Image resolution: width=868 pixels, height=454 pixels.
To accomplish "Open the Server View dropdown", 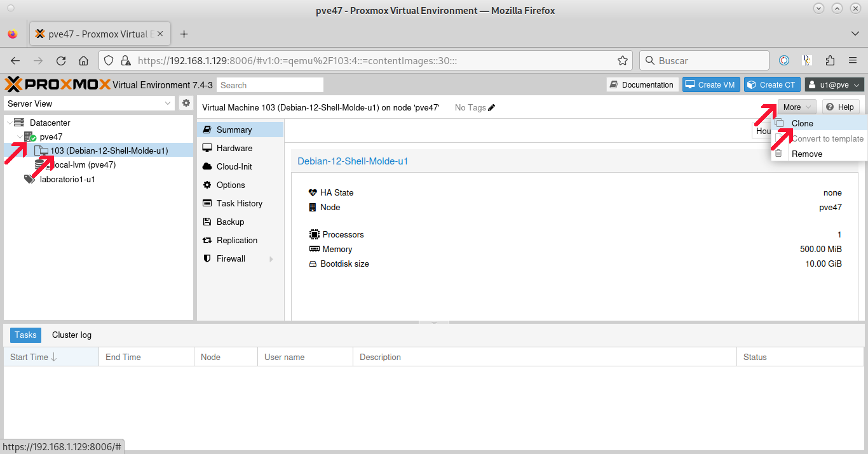I will (x=90, y=103).
